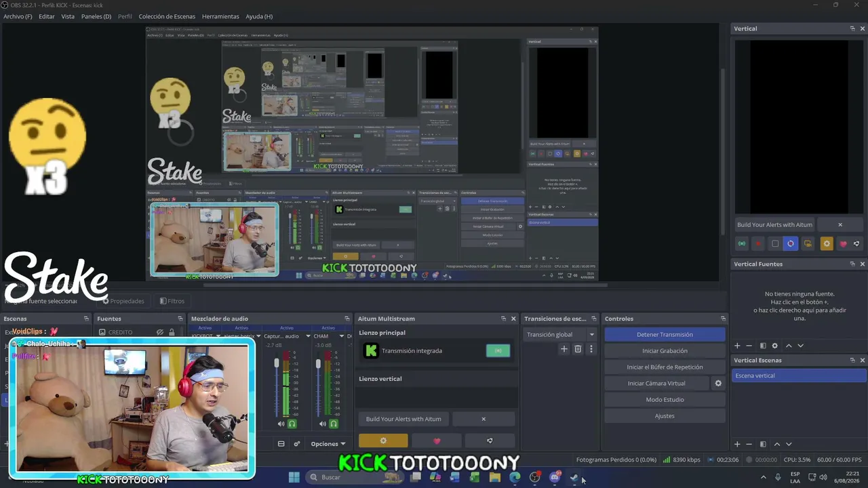
Task: Start vertical streaming in Vertical panel
Action: (742, 243)
